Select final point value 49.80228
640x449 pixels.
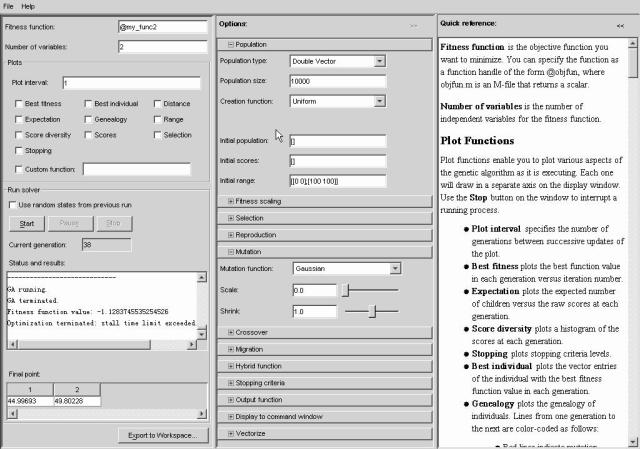[x=77, y=401]
